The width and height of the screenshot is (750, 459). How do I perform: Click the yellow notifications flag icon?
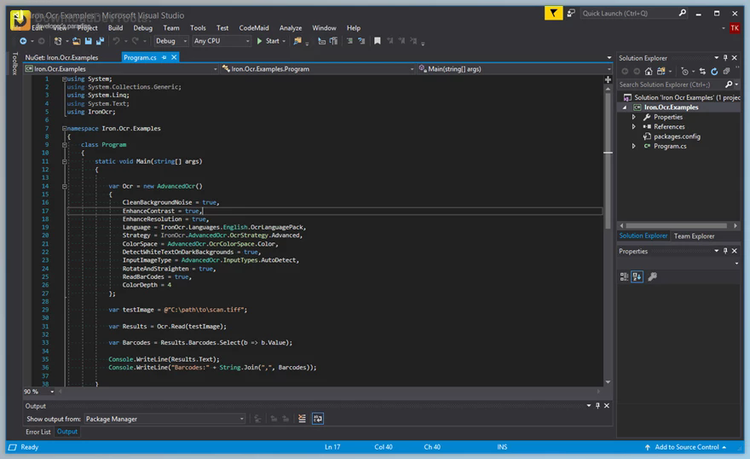click(553, 13)
